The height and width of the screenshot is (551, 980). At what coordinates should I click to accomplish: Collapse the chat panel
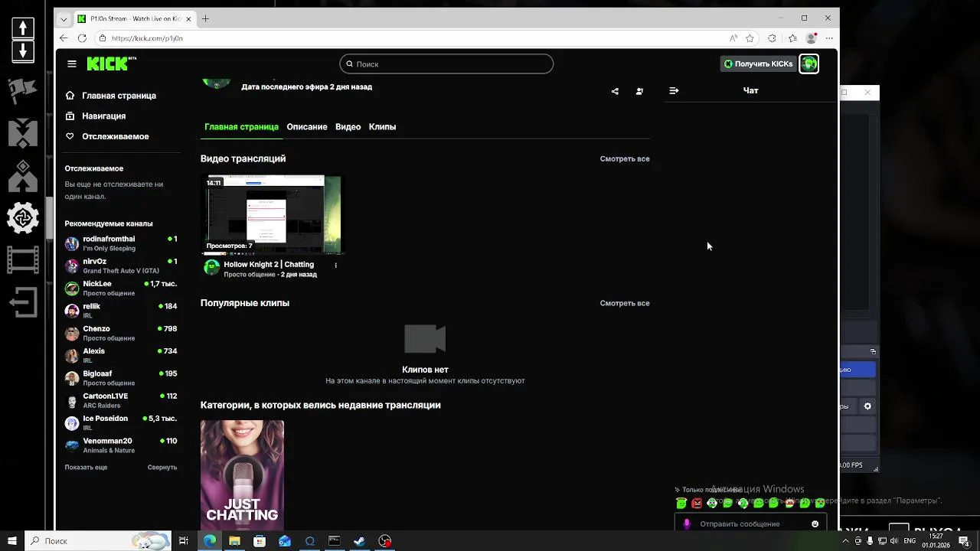pos(674,90)
